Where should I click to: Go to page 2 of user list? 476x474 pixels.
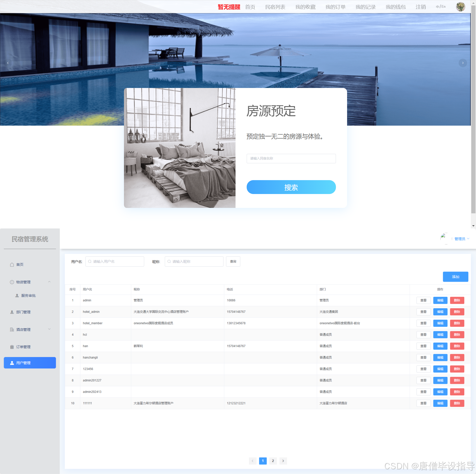(x=273, y=461)
